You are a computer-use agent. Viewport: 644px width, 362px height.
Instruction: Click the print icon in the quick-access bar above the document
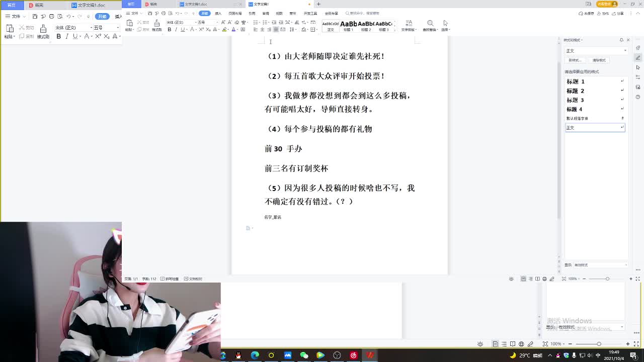(164, 13)
